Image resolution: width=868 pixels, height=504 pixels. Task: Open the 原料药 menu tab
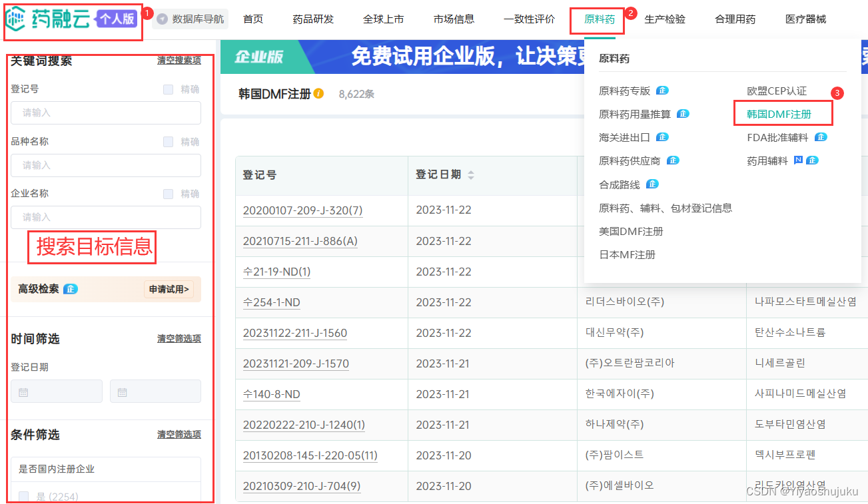click(x=600, y=19)
